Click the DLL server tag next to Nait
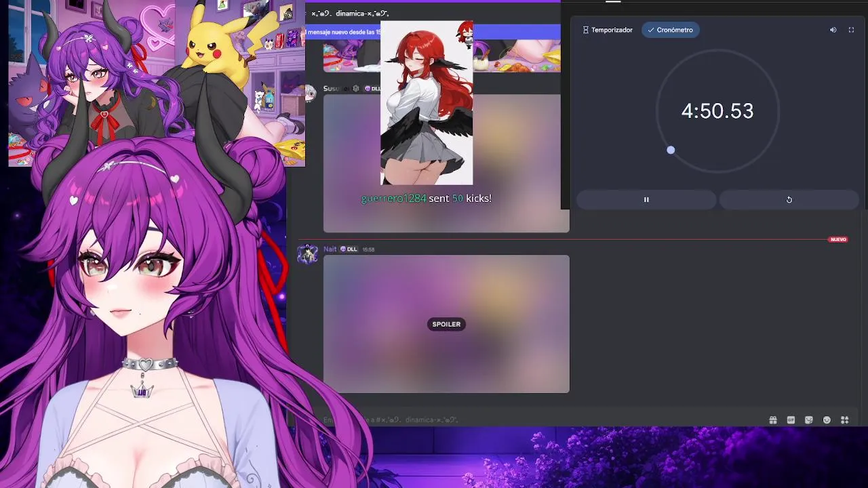Screen dimensions: 868x488 pos(349,249)
